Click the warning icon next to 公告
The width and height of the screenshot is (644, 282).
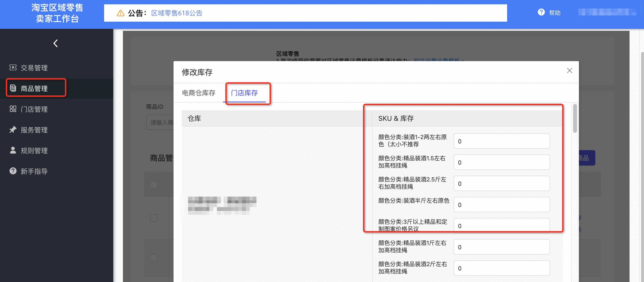121,13
